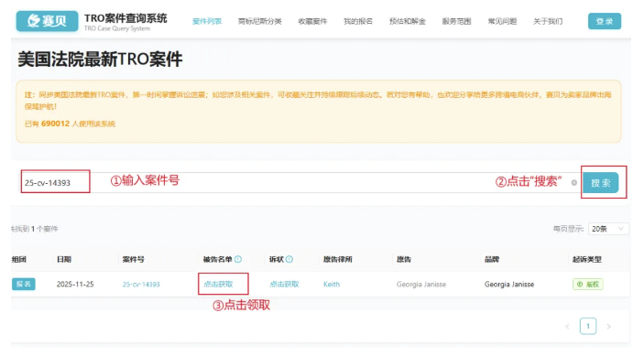The height and width of the screenshot is (356, 644).
Task: Open 服务范围 nav item
Action: [456, 21]
